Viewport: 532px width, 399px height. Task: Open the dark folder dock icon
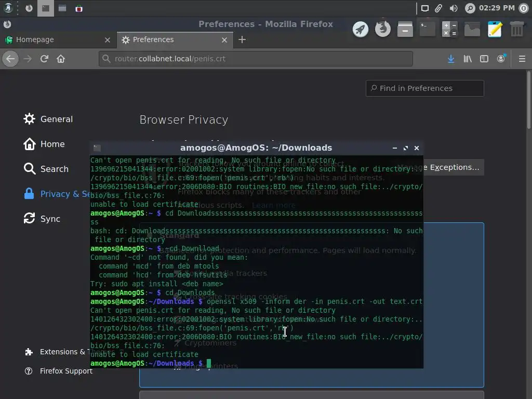coord(472,29)
